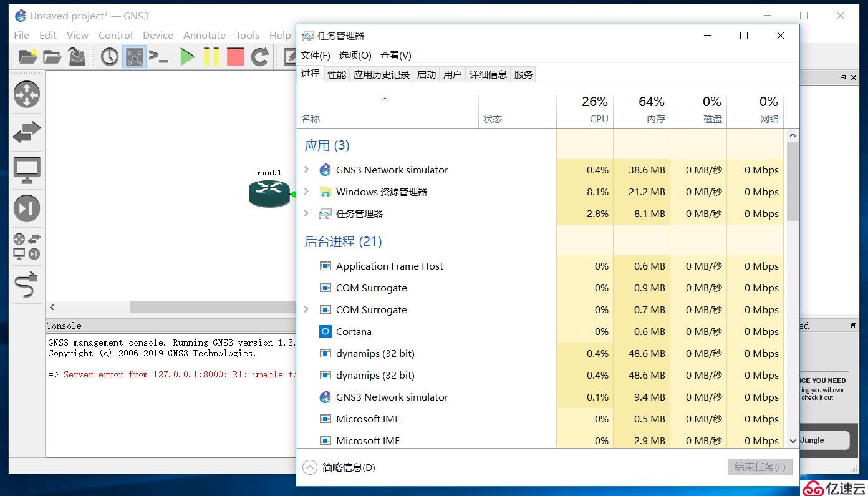Browse all devices icon

(27, 246)
